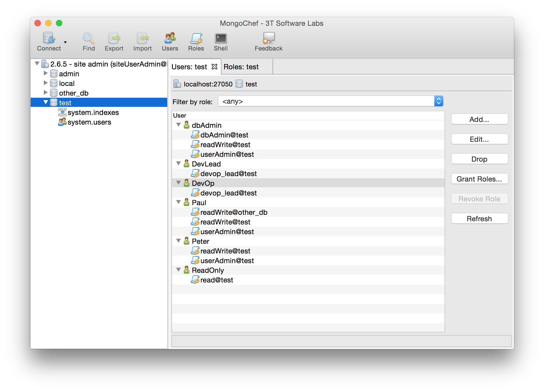Click the status field below user list
The width and height of the screenshot is (544, 392).
tap(341, 341)
